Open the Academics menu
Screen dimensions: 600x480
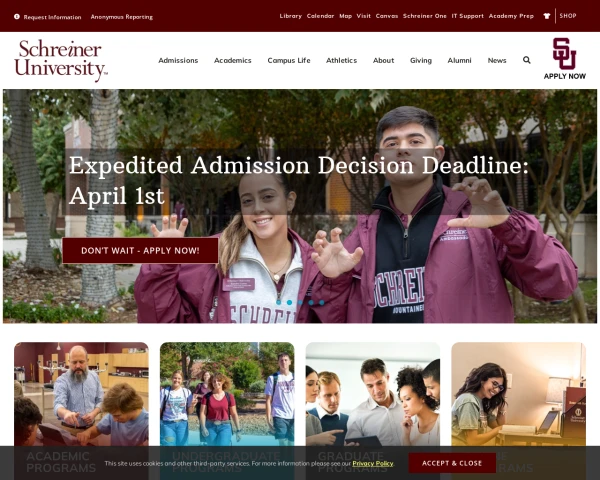pos(233,60)
